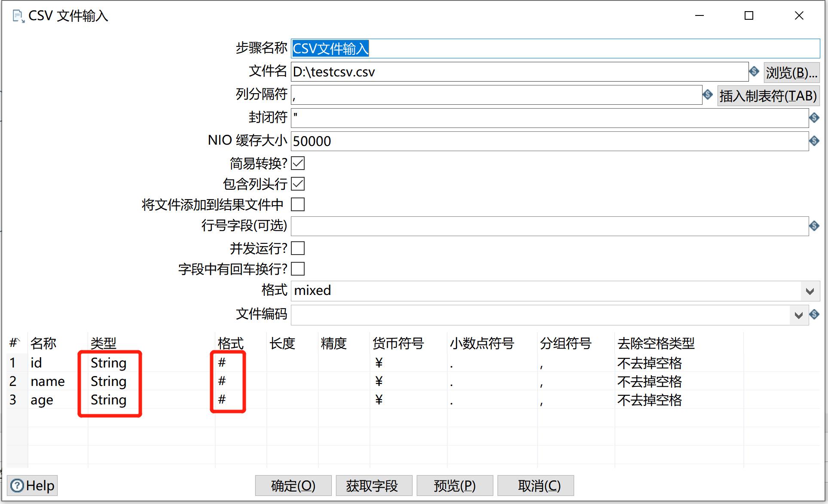The image size is (828, 504).
Task: Open the 文件编码 dropdown arrow
Action: [x=799, y=315]
